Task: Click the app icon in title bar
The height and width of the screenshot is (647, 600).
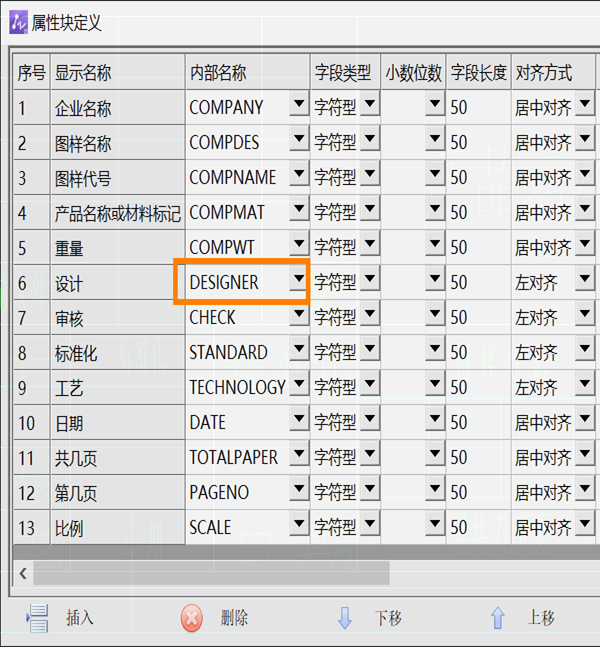Action: click(18, 23)
